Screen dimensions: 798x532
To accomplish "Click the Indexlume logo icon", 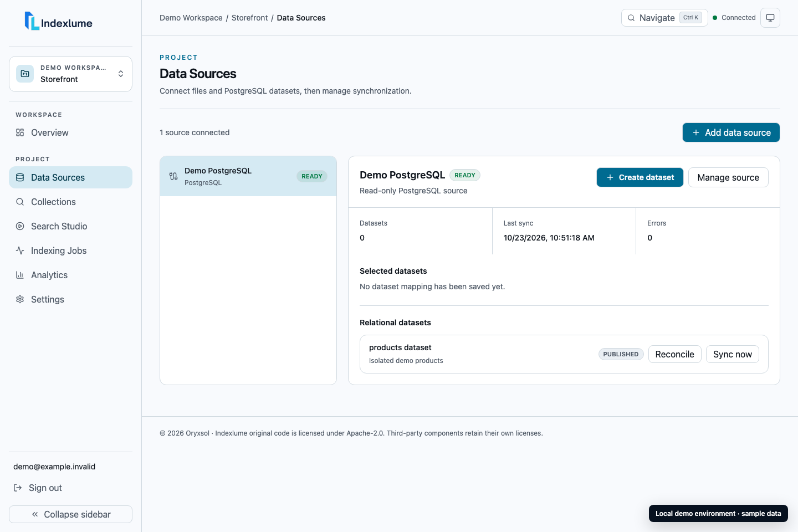I will pos(32,21).
